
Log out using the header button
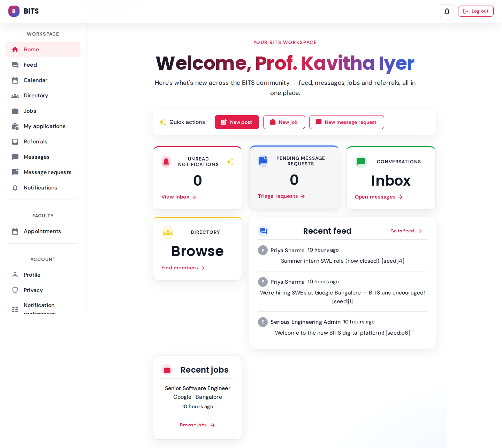[476, 11]
